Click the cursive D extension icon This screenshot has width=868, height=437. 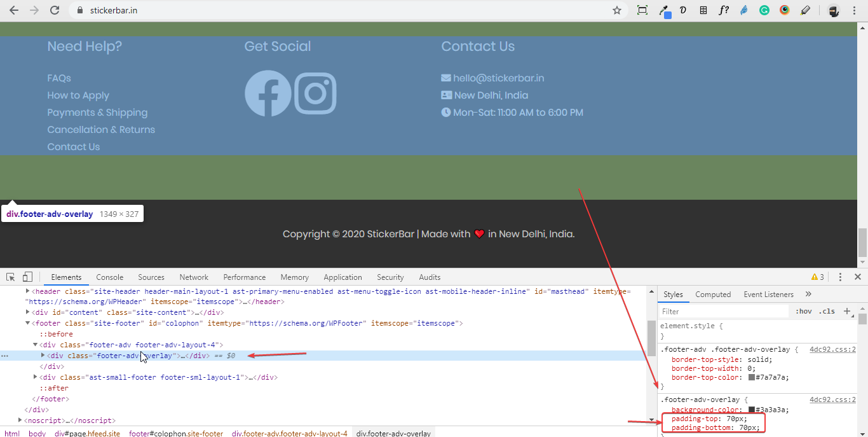683,10
